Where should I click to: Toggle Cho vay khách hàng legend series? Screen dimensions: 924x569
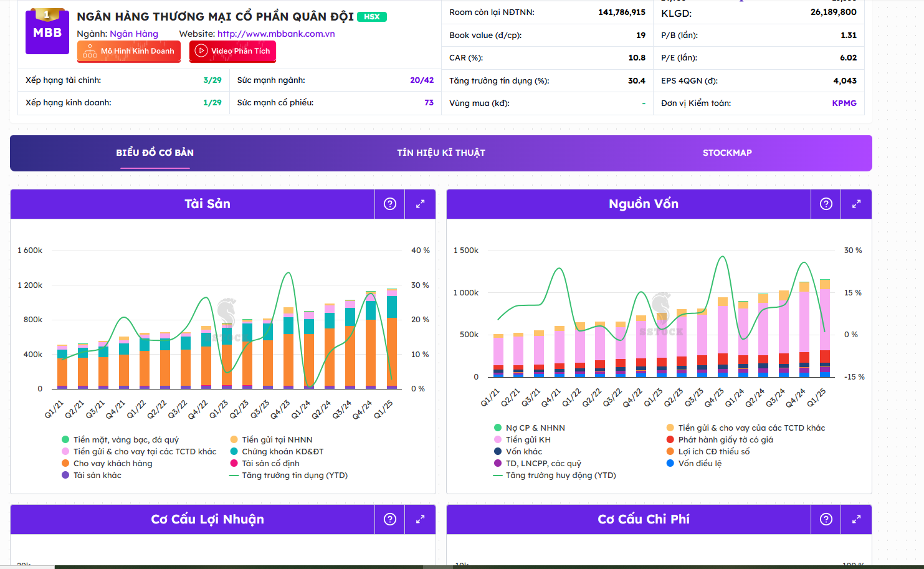coord(112,463)
